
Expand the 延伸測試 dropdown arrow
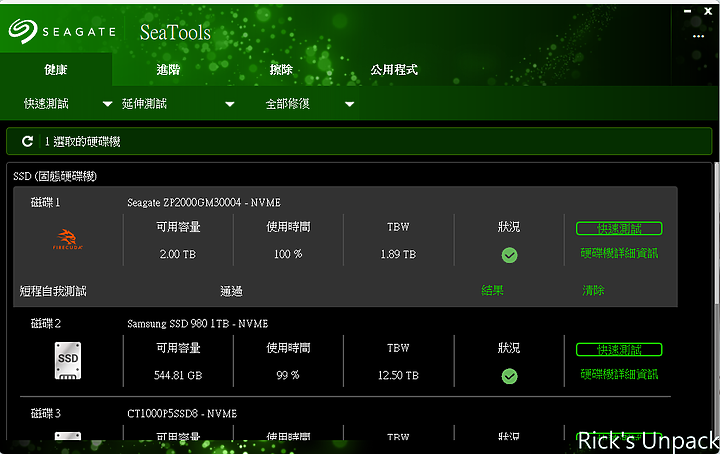tap(230, 104)
